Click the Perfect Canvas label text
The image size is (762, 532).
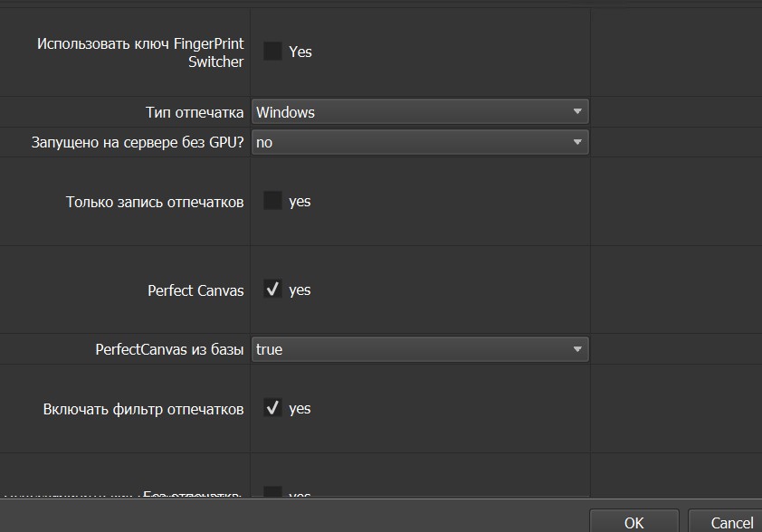[x=195, y=290]
